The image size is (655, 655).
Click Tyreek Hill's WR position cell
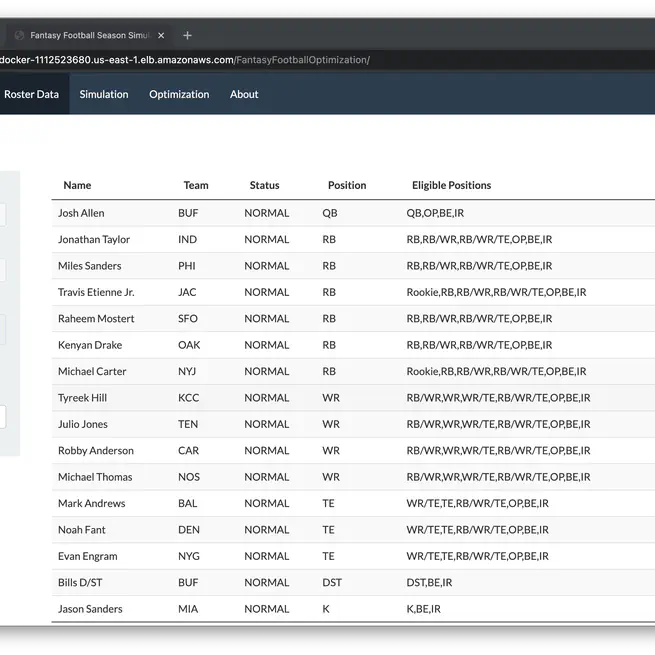pyautogui.click(x=331, y=398)
